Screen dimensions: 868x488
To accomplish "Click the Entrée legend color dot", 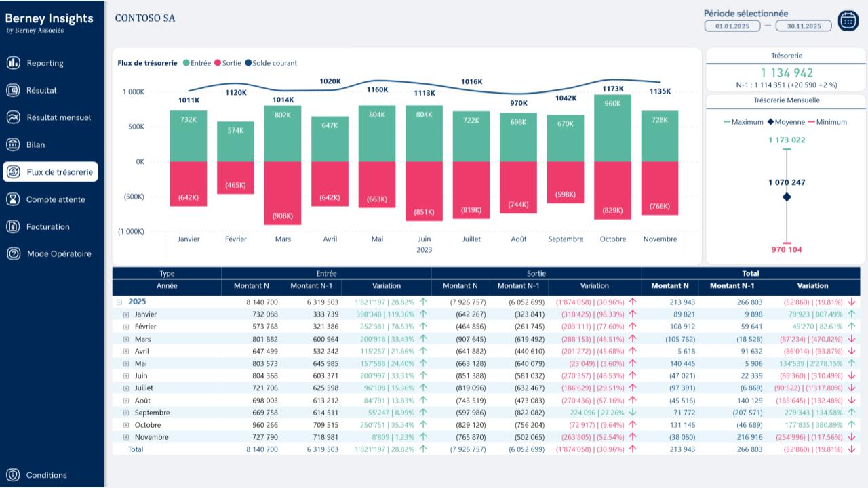I will tap(186, 63).
